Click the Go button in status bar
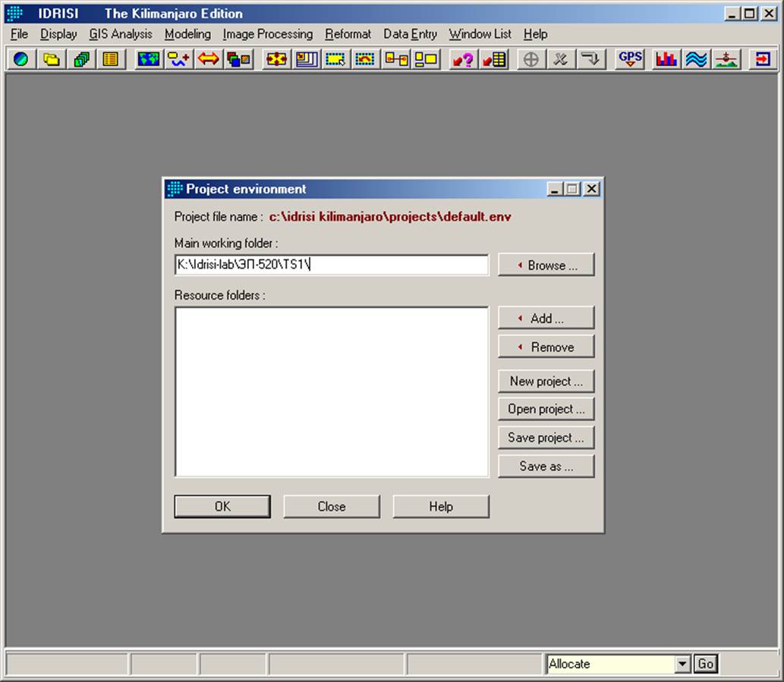 (x=706, y=664)
